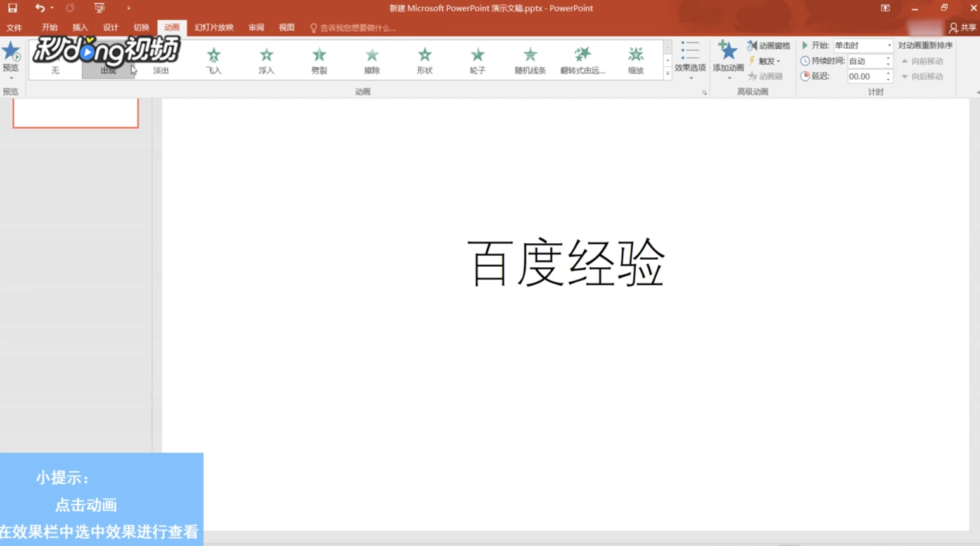Viewport: 980px width, 546px height.
Task: Select the 轮子 animation effect
Action: pos(477,60)
